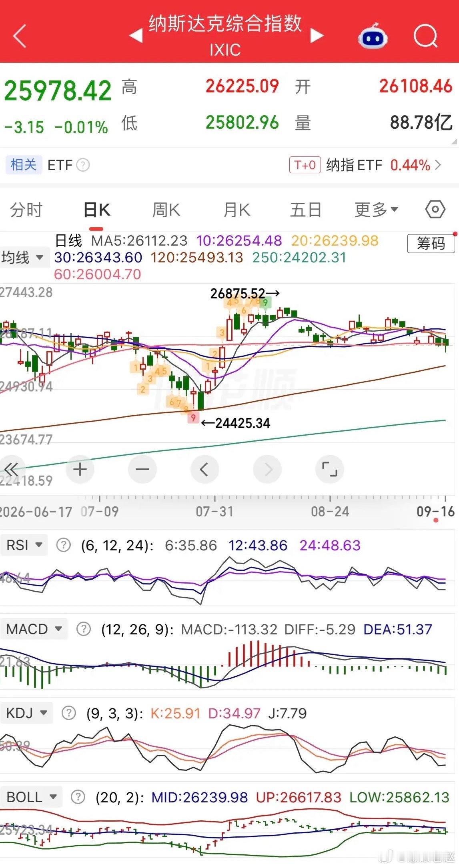Screen dimensions: 459x868
Task: Enter fullscreen chart view
Action: coord(330,469)
